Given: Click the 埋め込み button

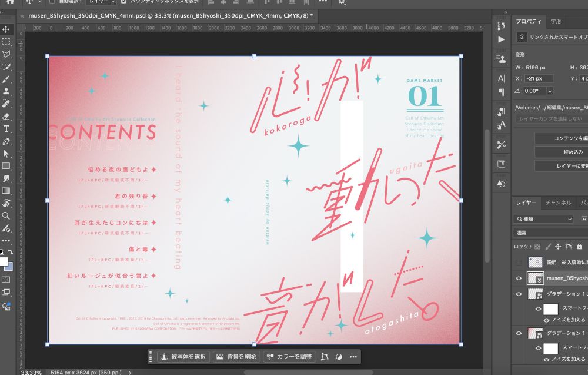Looking at the screenshot, I should 562,152.
